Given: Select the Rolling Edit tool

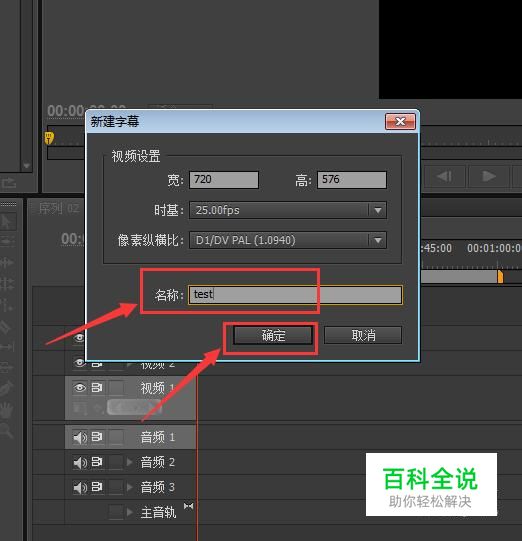Looking at the screenshot, I should click(x=7, y=284).
